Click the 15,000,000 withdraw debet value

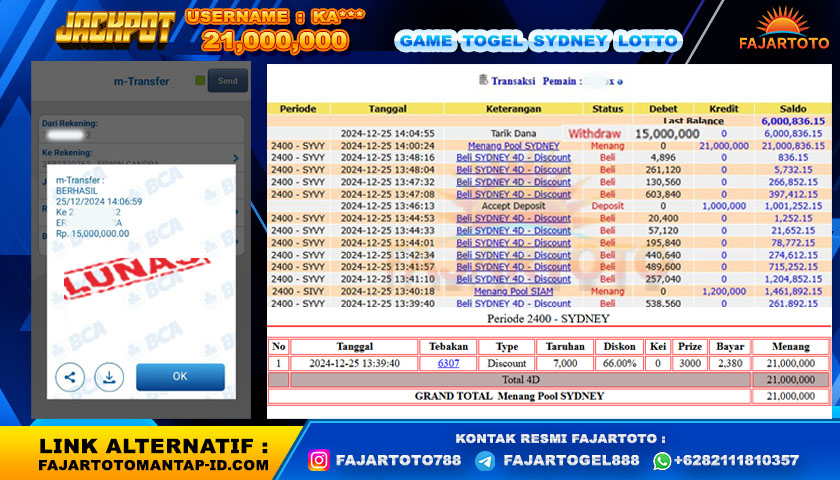[x=667, y=133]
